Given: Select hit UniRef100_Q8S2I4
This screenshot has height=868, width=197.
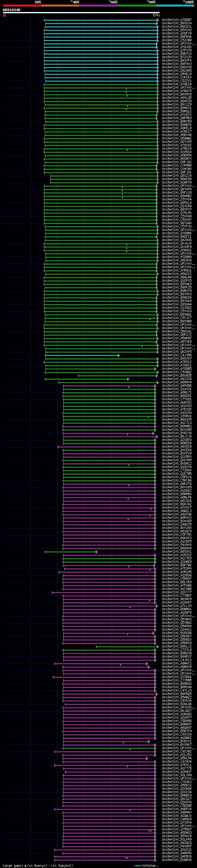Looking at the screenshot, I should tap(177, 176).
